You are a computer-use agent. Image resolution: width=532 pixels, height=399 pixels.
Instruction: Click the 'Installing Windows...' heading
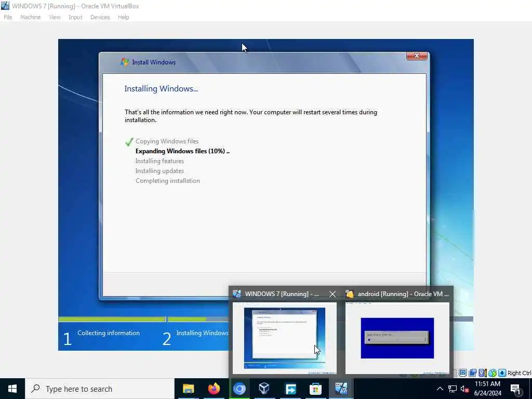(161, 89)
